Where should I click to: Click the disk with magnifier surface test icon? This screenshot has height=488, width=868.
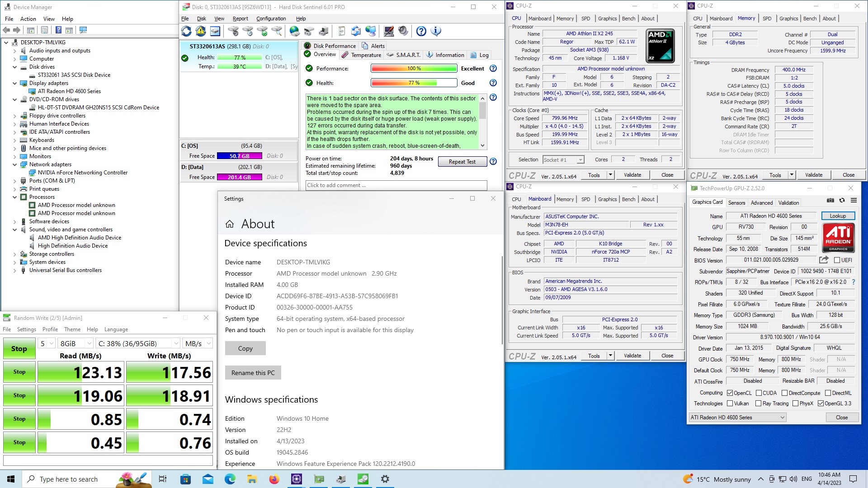(x=277, y=31)
